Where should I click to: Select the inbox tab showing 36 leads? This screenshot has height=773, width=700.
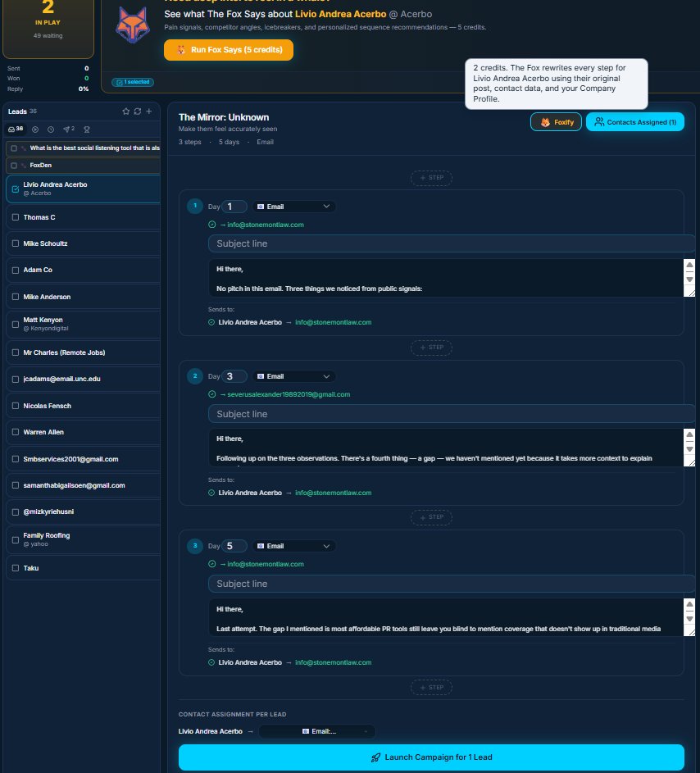coord(16,129)
